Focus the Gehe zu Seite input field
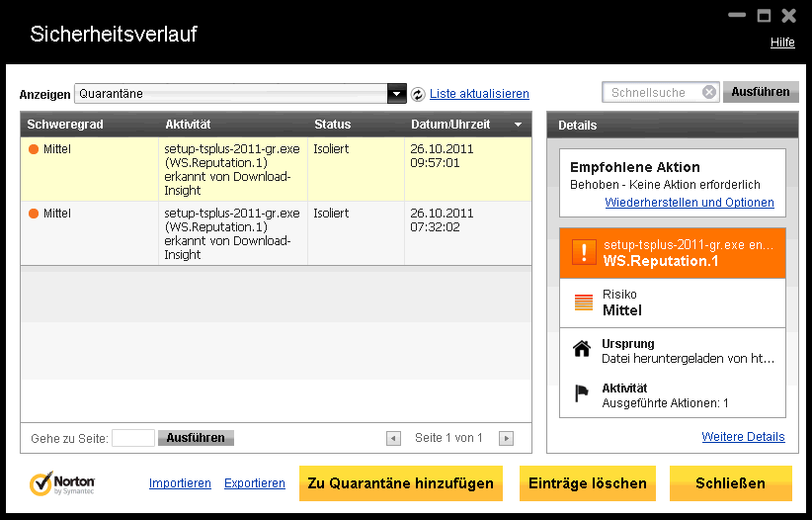Screen dimensions: 812x520 (133, 438)
